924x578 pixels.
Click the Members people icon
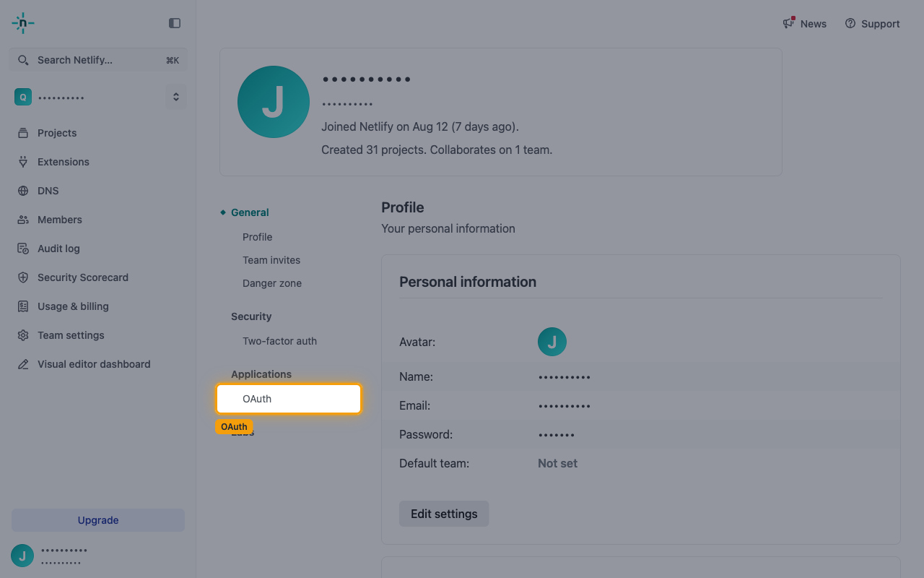point(23,220)
